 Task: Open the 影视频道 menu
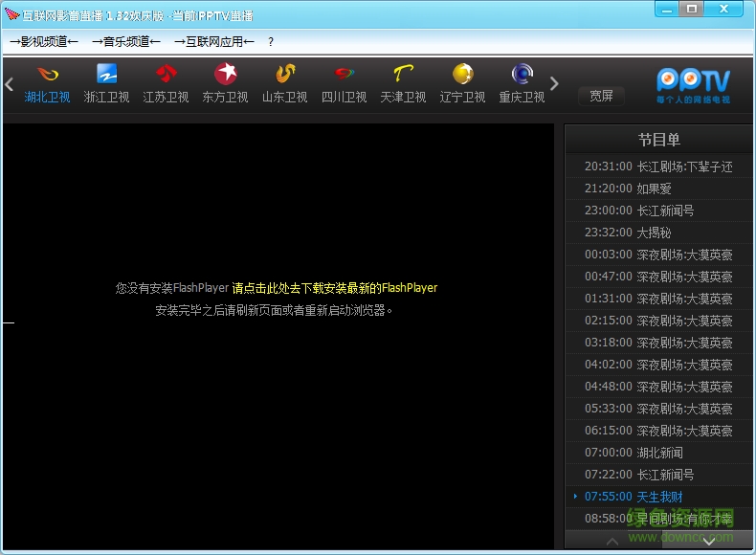(x=44, y=42)
